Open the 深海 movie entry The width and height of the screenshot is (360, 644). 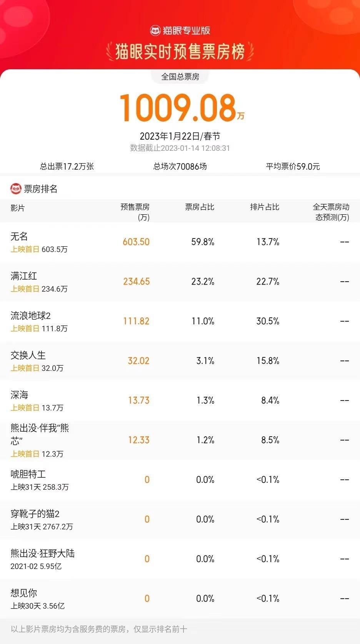click(x=19, y=395)
